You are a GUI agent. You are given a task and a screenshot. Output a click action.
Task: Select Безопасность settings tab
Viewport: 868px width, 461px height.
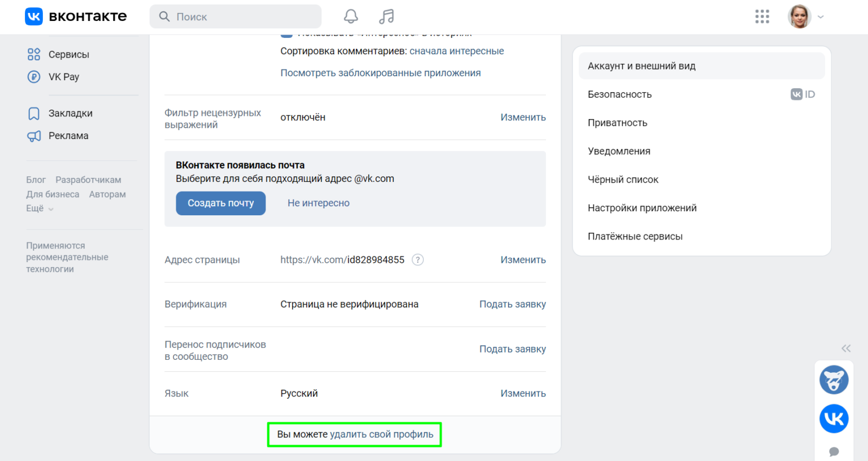[x=702, y=94]
